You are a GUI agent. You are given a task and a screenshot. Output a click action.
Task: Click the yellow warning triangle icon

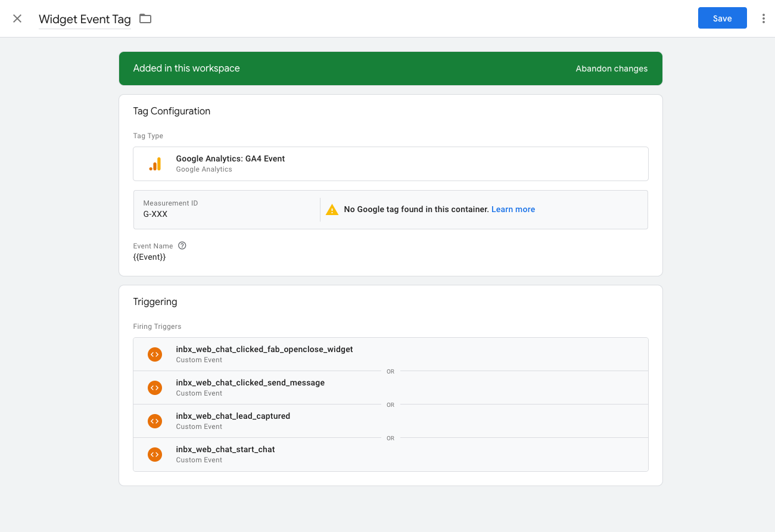[332, 210]
